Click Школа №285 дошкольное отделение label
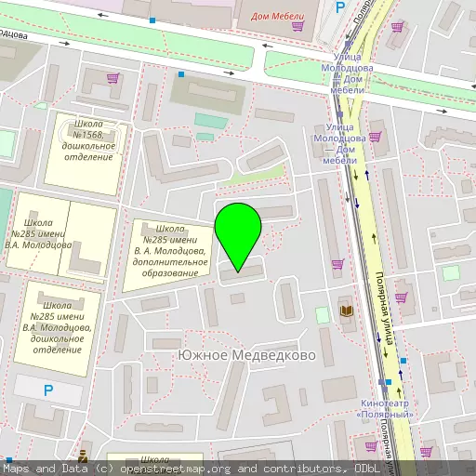 (57, 328)
